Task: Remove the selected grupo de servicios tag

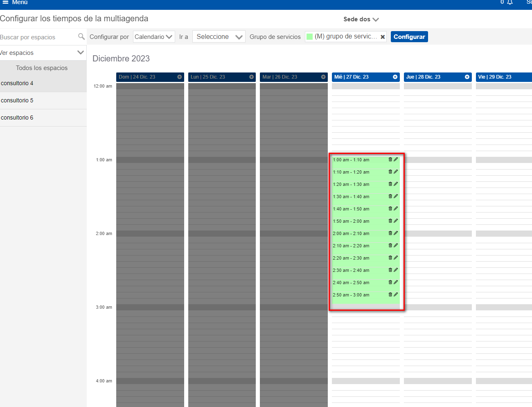Action: [x=383, y=36]
